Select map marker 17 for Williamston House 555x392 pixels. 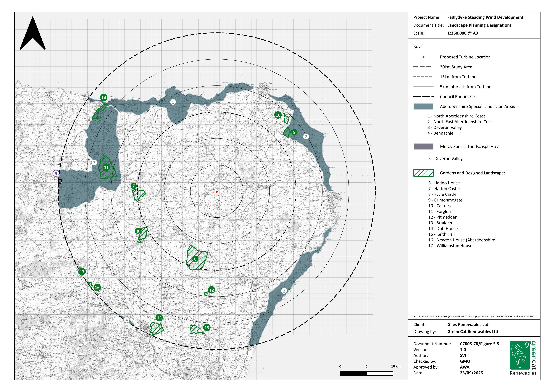coord(82,272)
